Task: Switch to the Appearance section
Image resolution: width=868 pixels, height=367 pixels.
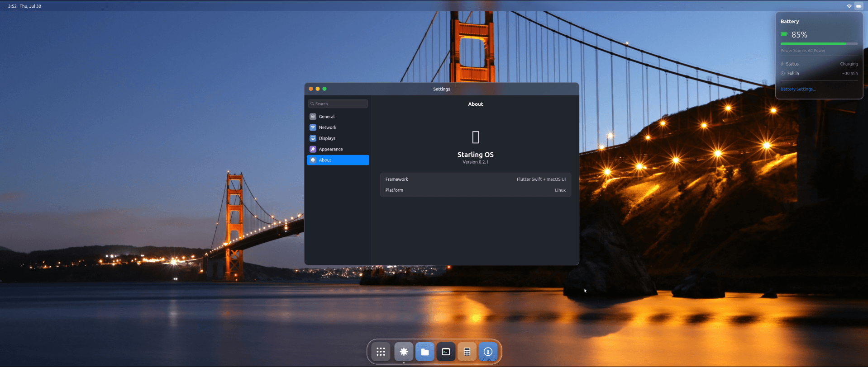Action: coord(338,149)
